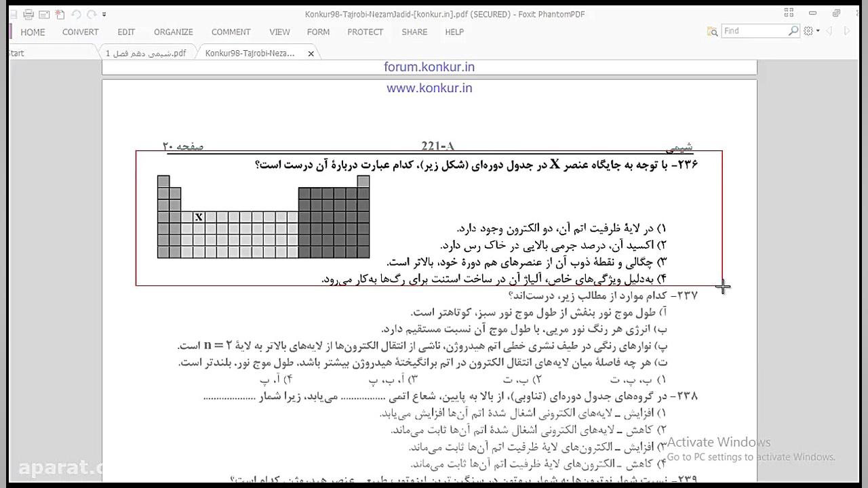This screenshot has height=488, width=868.
Task: Open the CONVERT ribbon tab
Action: coord(80,32)
